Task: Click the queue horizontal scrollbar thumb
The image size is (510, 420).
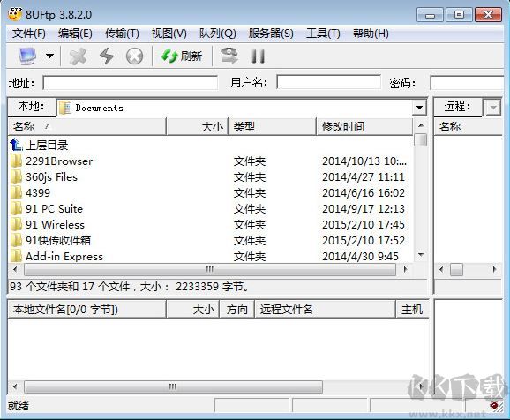Action: (x=173, y=386)
